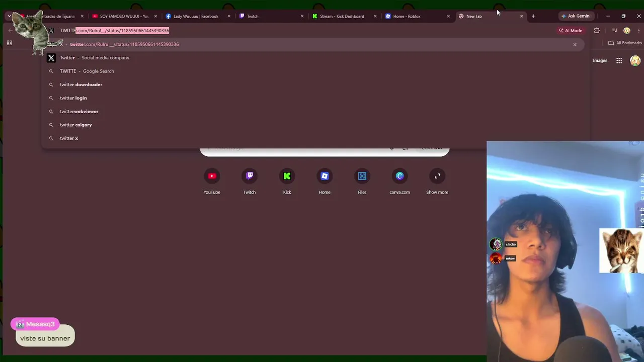Select the twitter calgary suggestion
644x362 pixels.
[x=313, y=125]
